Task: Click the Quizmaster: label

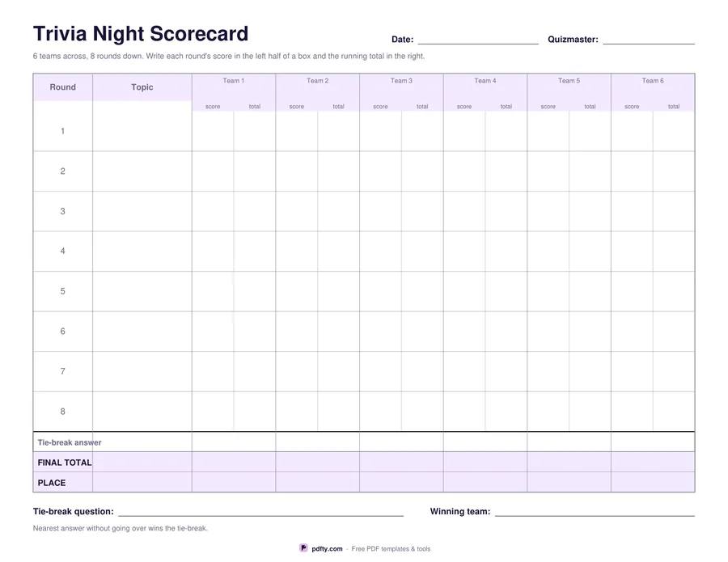Action: (573, 40)
